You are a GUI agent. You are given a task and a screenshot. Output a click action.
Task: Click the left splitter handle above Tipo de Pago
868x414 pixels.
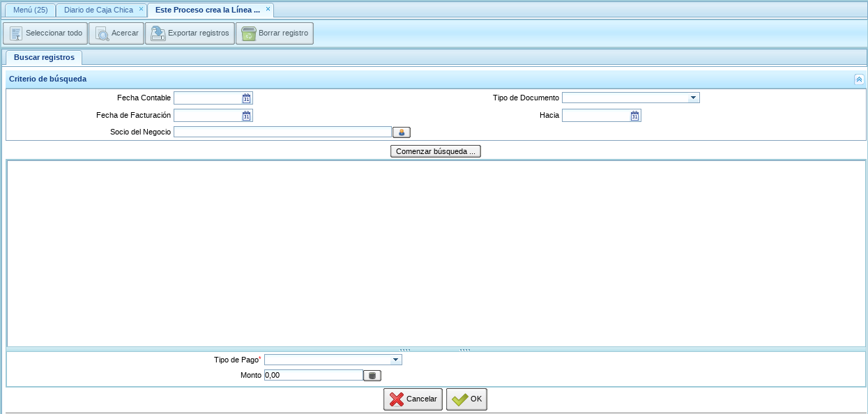coord(405,349)
